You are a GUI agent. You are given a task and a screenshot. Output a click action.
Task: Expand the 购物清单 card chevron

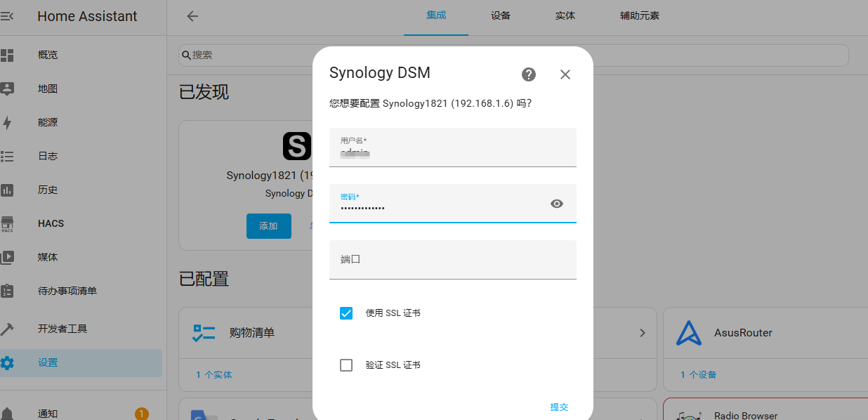click(642, 333)
